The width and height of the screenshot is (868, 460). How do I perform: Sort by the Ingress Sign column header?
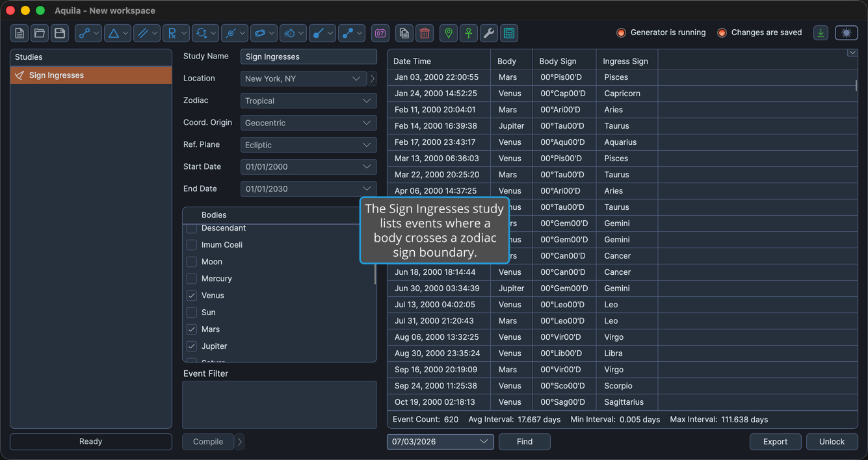click(x=627, y=61)
